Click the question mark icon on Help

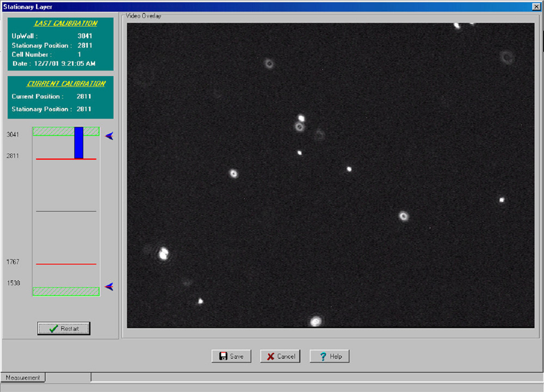click(x=323, y=356)
